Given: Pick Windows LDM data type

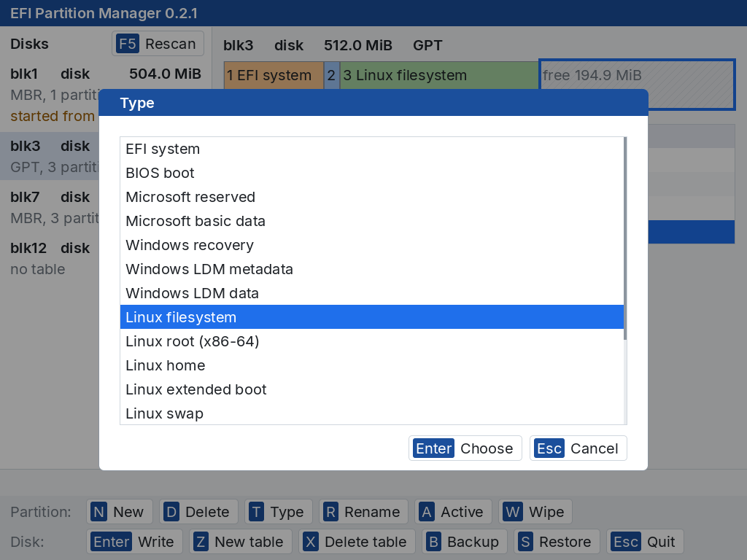Looking at the screenshot, I should click(x=371, y=293).
